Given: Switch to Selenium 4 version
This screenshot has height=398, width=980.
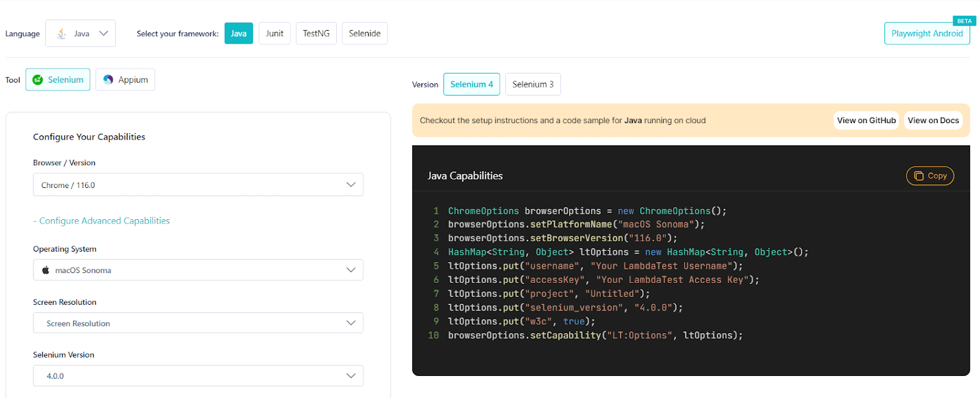Looking at the screenshot, I should pos(472,84).
